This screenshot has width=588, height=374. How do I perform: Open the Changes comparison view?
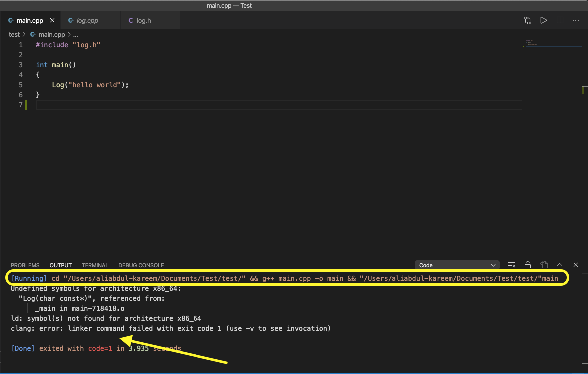(x=527, y=20)
